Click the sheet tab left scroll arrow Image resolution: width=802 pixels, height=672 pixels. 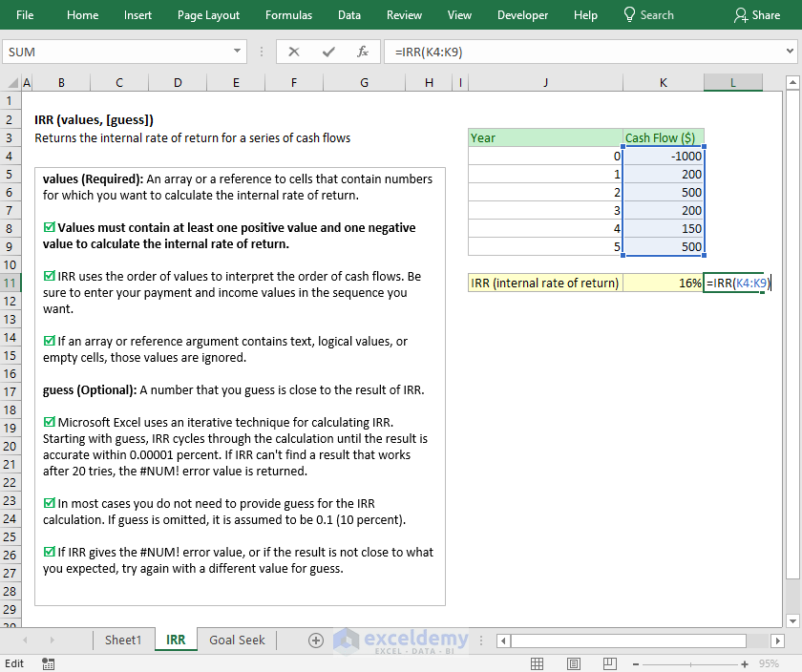(25, 640)
